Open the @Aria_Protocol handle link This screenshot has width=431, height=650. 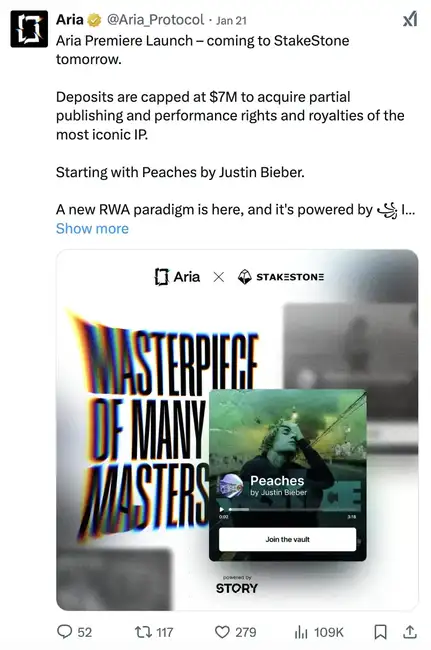(155, 19)
